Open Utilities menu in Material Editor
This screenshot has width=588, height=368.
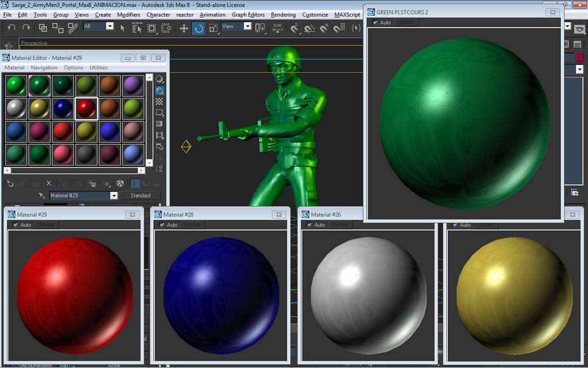(x=98, y=68)
